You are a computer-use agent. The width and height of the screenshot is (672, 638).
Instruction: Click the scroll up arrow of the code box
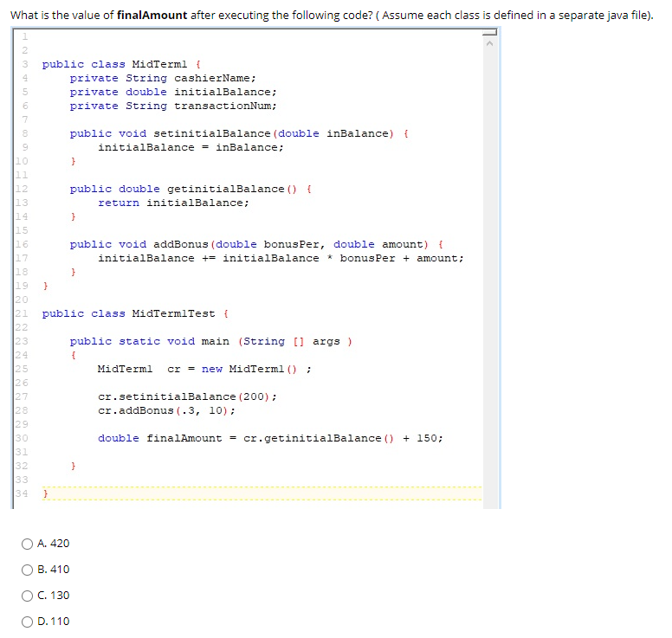pos(490,43)
